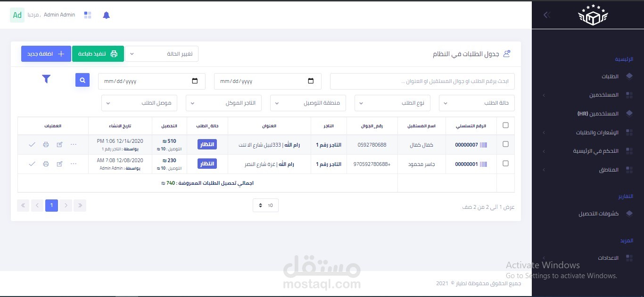Expand الإشعارات والطلبات sidebar submenu
The width and height of the screenshot is (644, 297).
(587, 132)
